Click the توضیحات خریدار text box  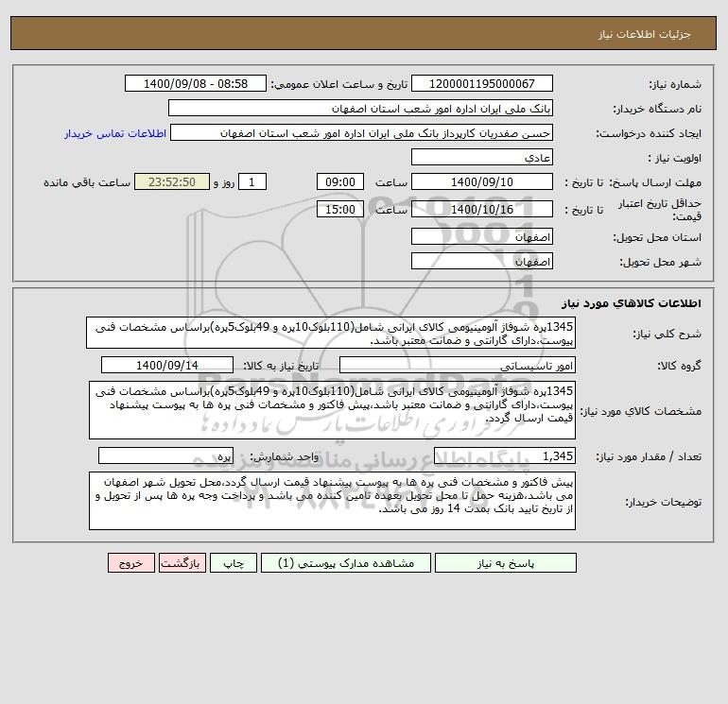(x=332, y=501)
